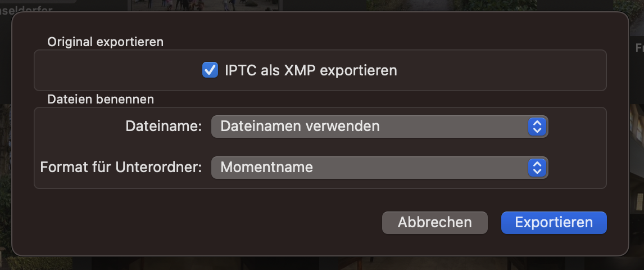
Task: Confirm with the Exportieren button
Action: (x=554, y=222)
